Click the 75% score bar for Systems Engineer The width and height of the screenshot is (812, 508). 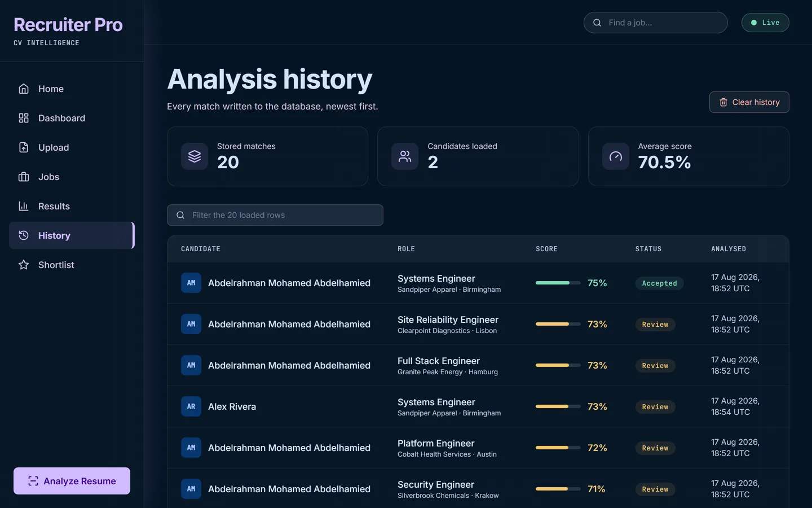click(558, 283)
